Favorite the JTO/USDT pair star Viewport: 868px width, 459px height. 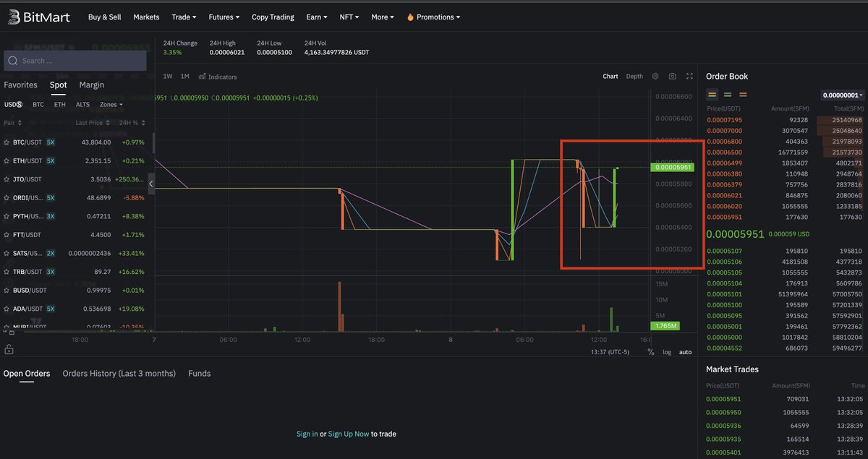(7, 179)
